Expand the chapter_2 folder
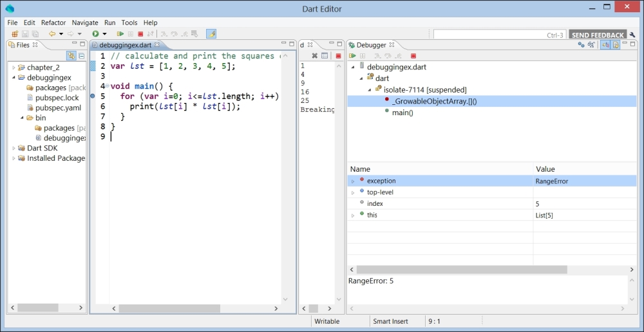The width and height of the screenshot is (644, 332). pyautogui.click(x=14, y=68)
